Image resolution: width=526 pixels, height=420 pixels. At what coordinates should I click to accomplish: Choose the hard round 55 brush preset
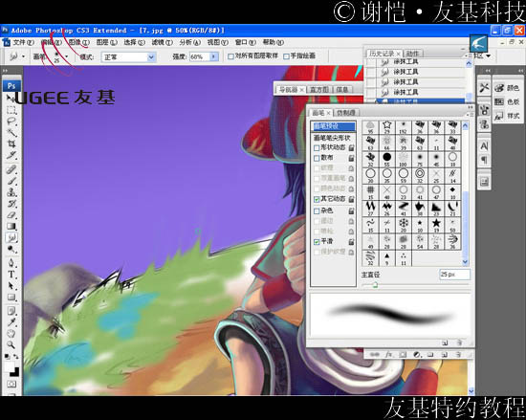click(x=386, y=159)
